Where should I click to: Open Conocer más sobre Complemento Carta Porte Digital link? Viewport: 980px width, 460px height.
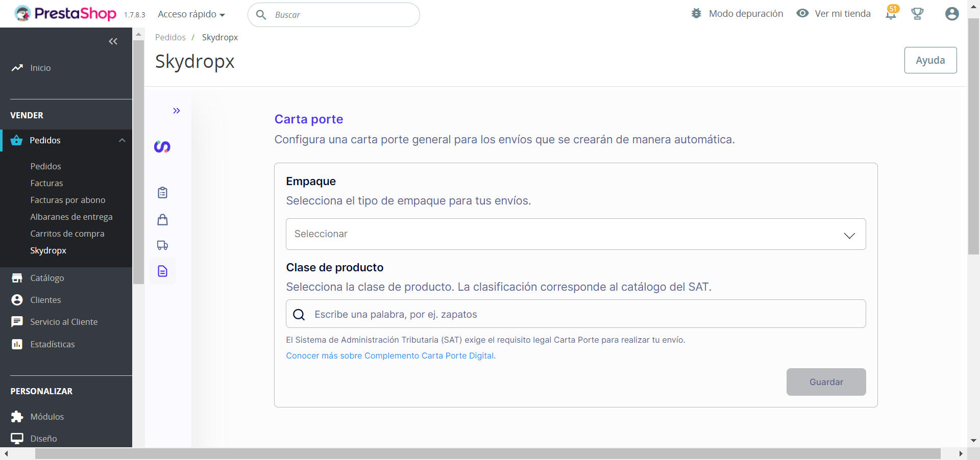point(391,355)
